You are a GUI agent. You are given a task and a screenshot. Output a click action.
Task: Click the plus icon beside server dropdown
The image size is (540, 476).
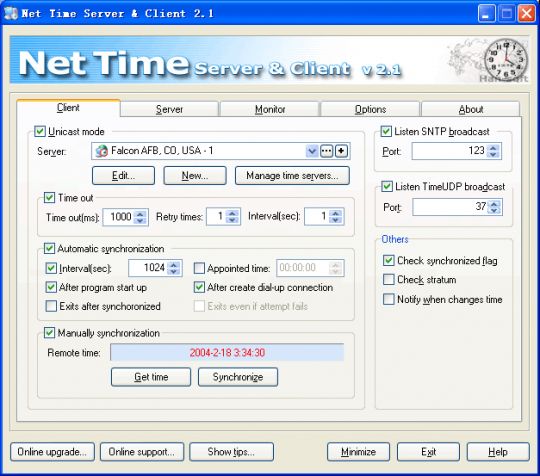[341, 151]
